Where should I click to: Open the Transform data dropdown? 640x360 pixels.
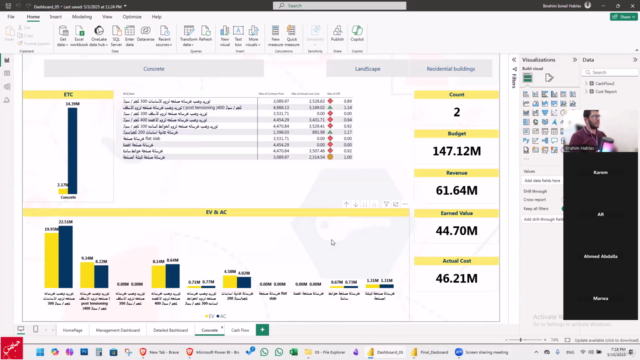point(189,36)
